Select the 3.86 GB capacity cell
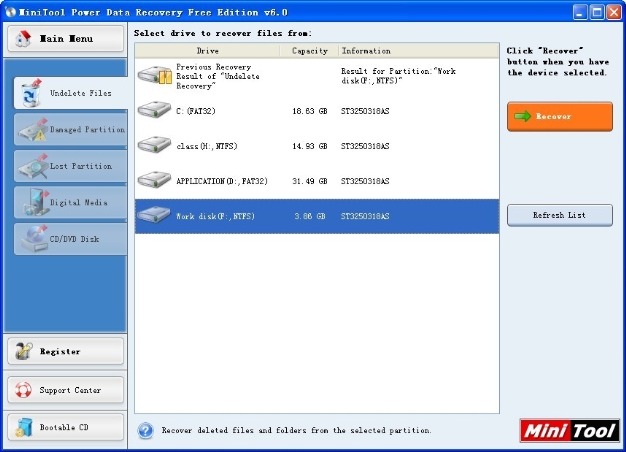 pyautogui.click(x=310, y=216)
